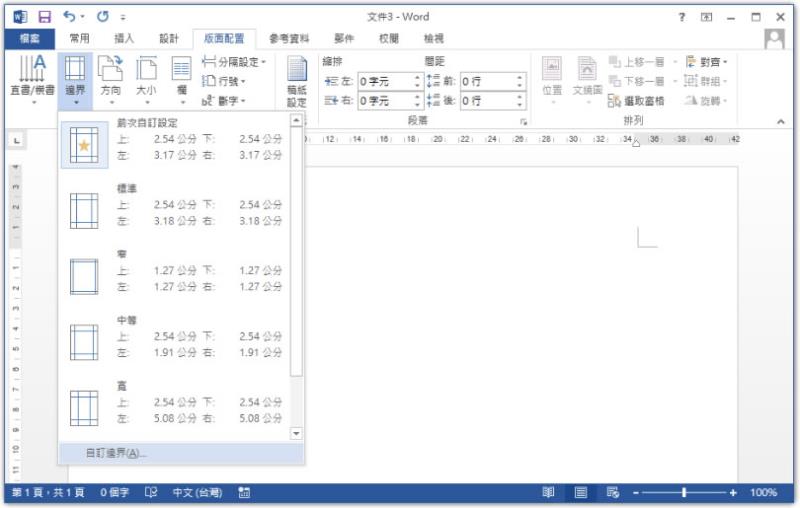This screenshot has width=800, height=508.
Task: Switch to the 常用 Home tab
Action: [x=80, y=39]
